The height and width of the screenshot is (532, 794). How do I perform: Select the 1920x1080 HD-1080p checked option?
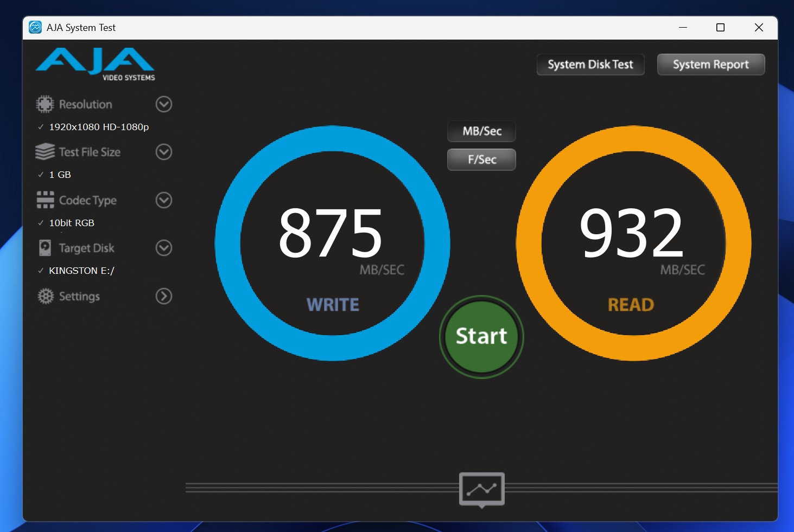click(x=98, y=127)
